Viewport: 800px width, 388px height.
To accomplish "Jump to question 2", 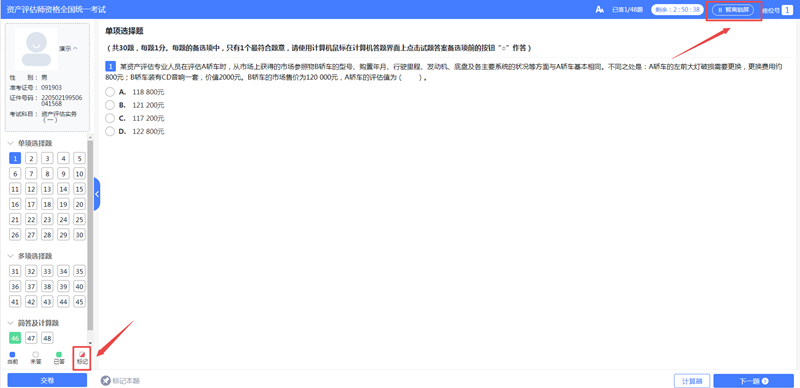I will click(31, 158).
